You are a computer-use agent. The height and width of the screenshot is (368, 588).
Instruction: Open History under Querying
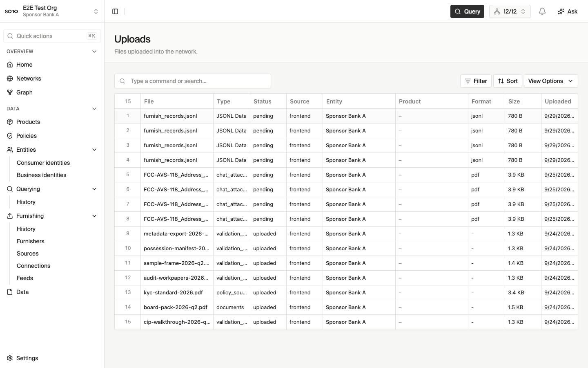pyautogui.click(x=26, y=202)
